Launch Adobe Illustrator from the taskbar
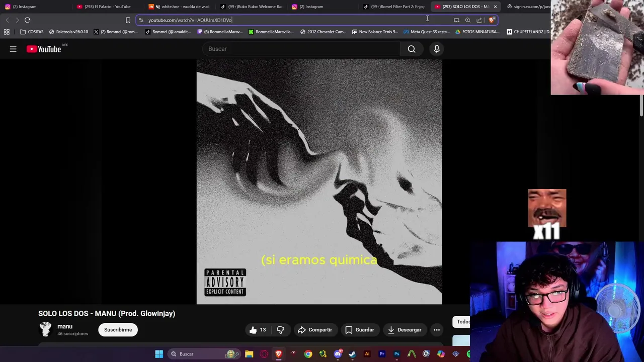Screen dimensions: 644x362 [x=367, y=354]
